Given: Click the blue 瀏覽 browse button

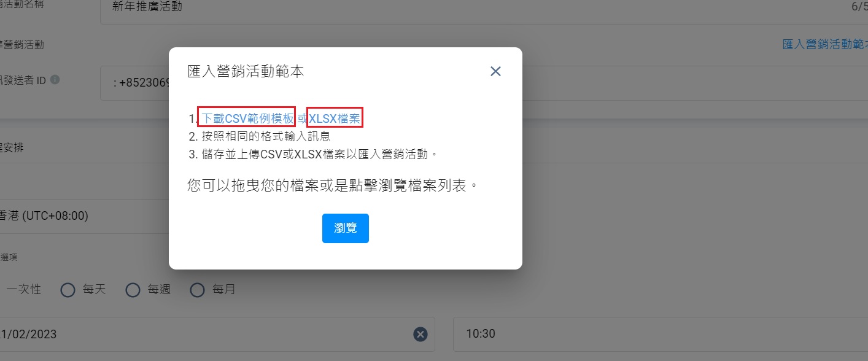Looking at the screenshot, I should point(346,228).
